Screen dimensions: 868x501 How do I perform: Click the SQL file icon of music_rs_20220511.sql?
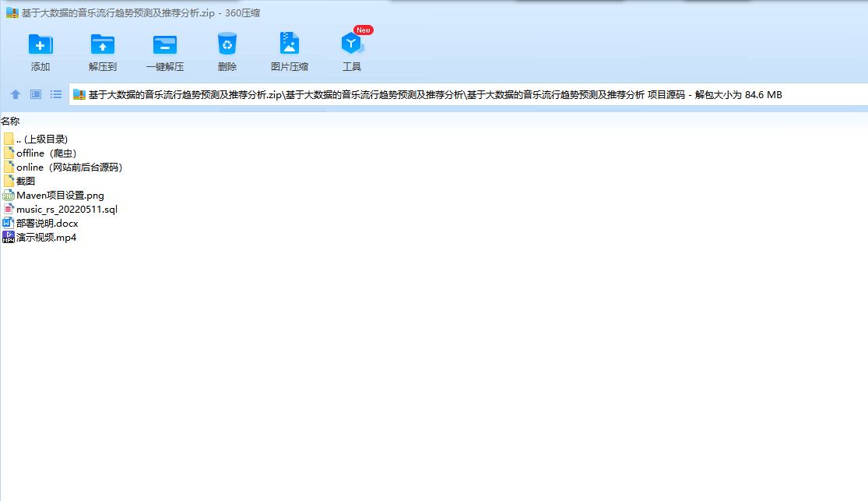coord(9,209)
